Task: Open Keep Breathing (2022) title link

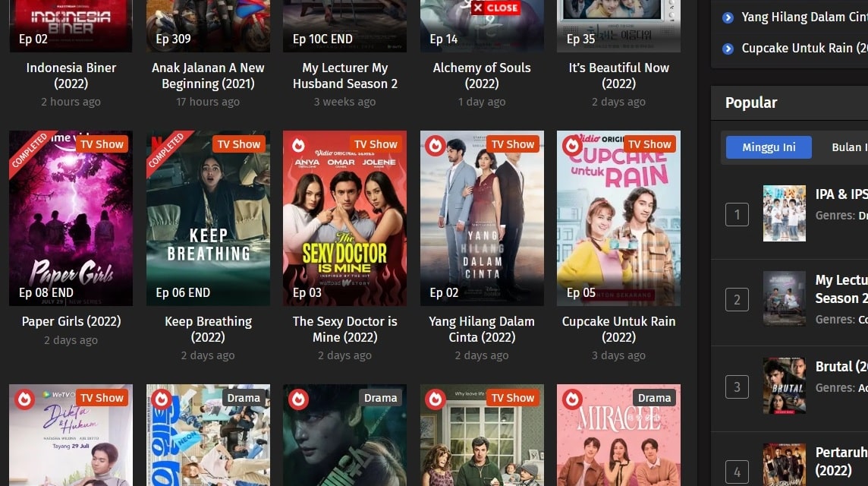Action: [x=208, y=329]
